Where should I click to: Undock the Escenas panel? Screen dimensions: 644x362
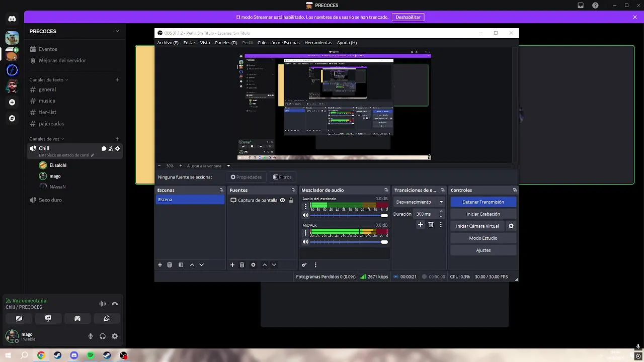click(221, 190)
